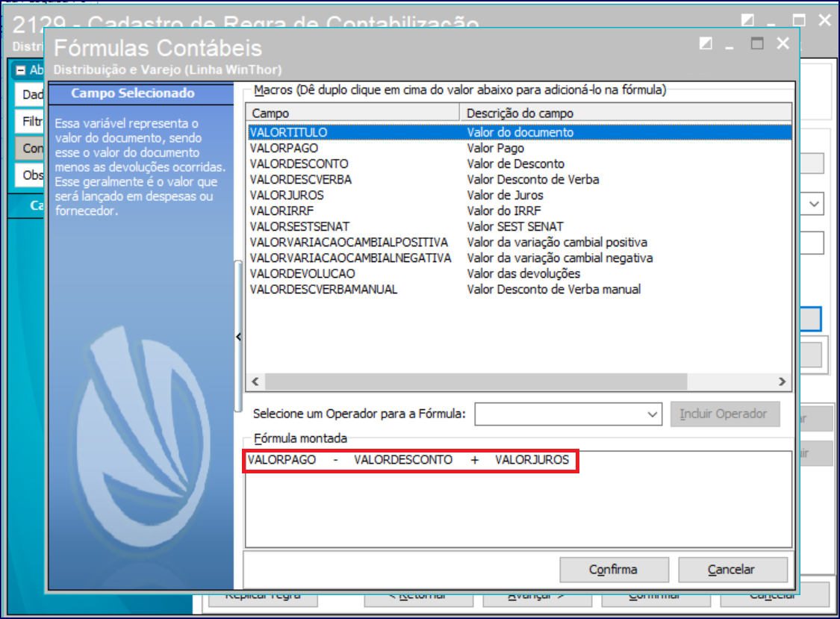Select the VALORJUROS macro row
Image resolution: width=840 pixels, height=619 pixels.
pyautogui.click(x=519, y=195)
